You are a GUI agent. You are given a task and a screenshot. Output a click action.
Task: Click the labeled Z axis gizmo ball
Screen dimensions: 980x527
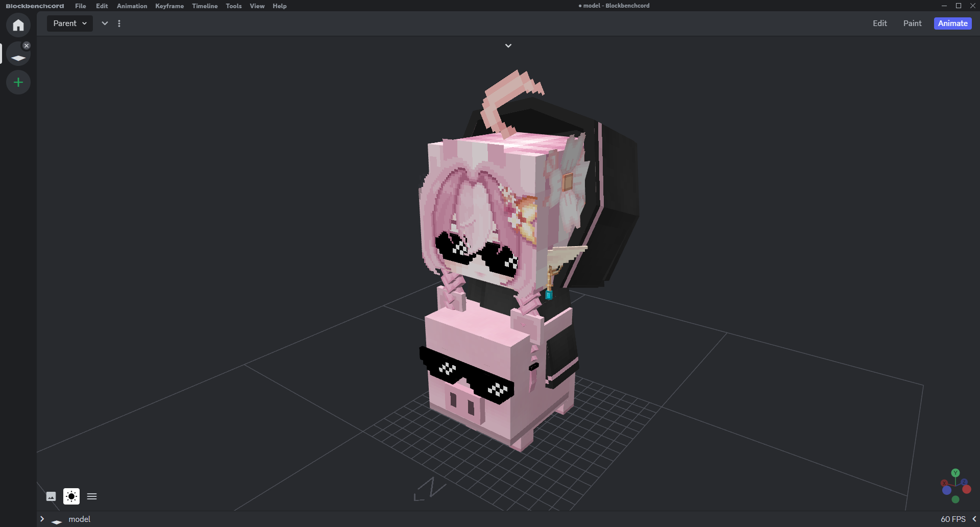click(964, 482)
